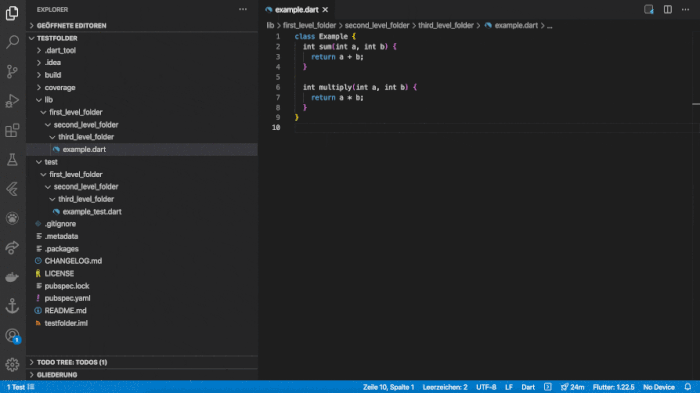Open the Live Share arrow icon

[x=12, y=247]
